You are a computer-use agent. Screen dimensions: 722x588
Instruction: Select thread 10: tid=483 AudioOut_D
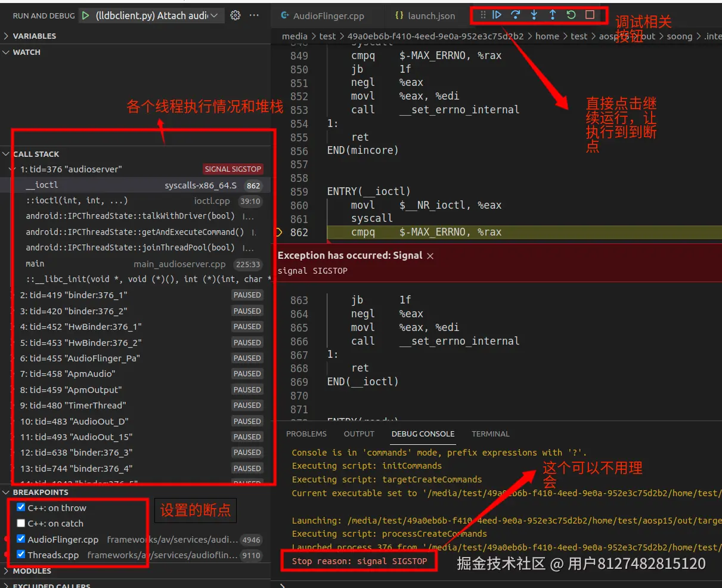(135, 421)
